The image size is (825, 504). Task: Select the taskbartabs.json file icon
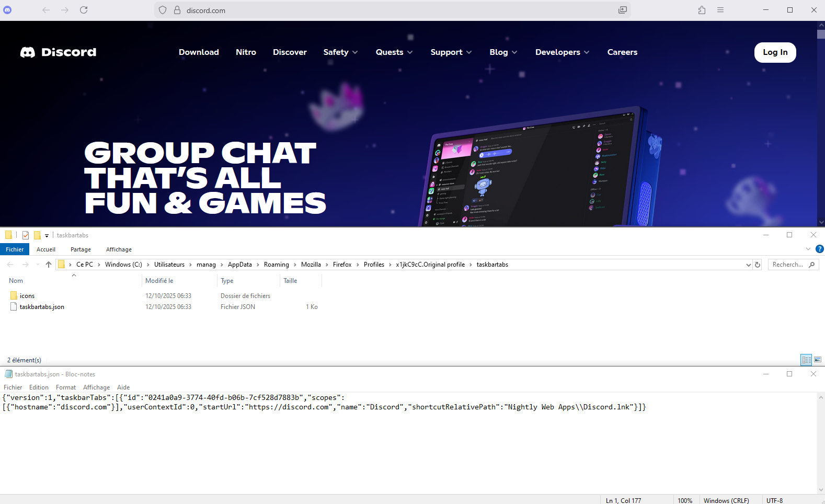coord(14,307)
